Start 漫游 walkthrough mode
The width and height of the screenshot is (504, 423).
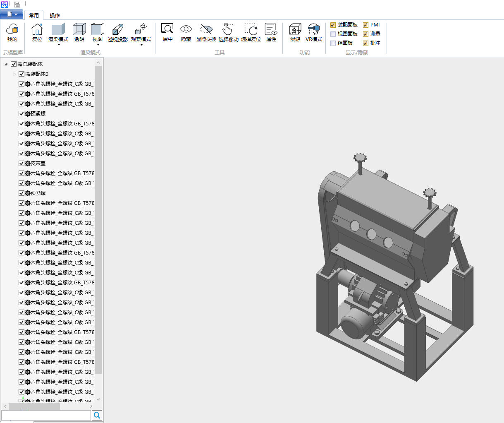pyautogui.click(x=295, y=32)
